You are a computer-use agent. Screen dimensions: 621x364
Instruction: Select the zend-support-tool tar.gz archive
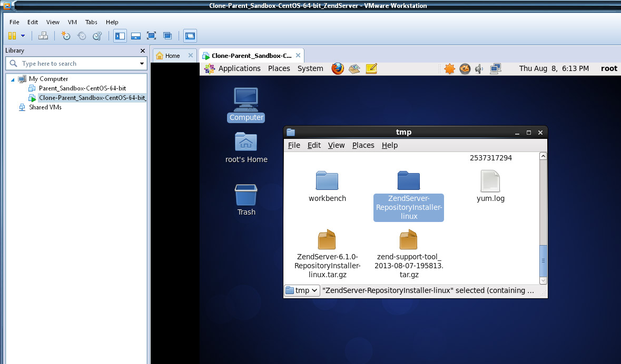click(x=409, y=254)
